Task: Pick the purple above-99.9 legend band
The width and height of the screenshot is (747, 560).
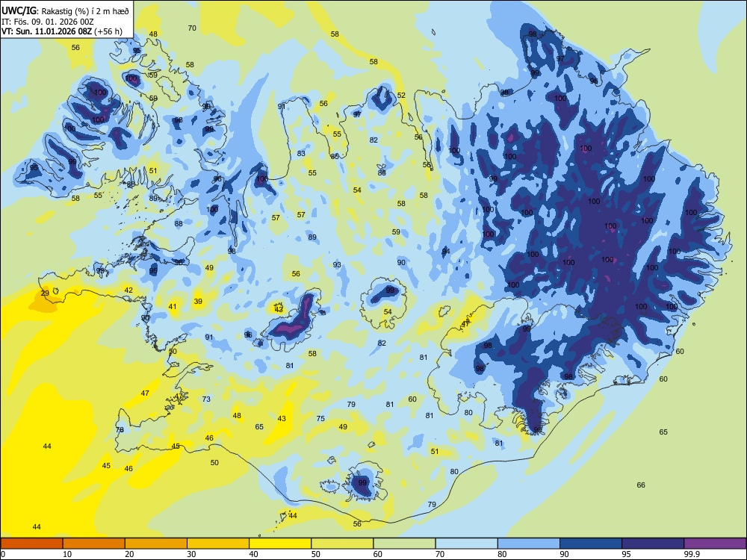Action: click(x=715, y=544)
